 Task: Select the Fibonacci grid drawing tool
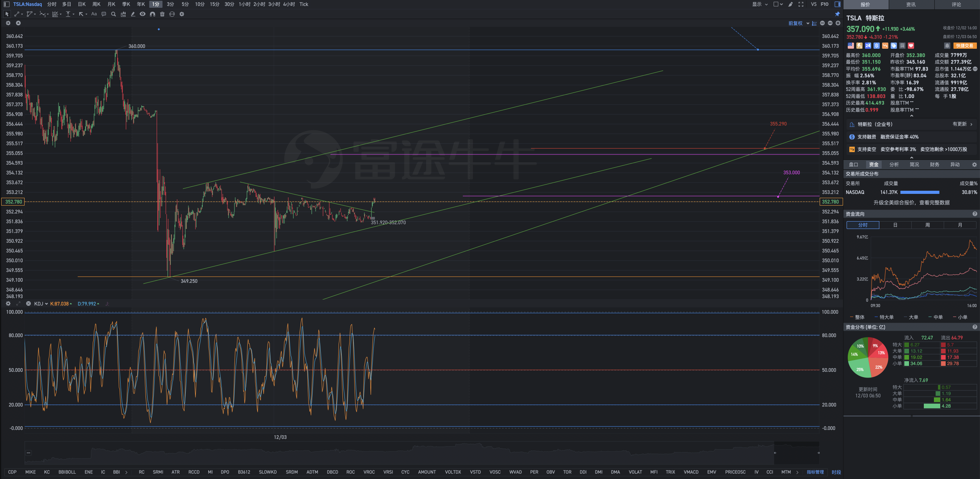[56, 14]
